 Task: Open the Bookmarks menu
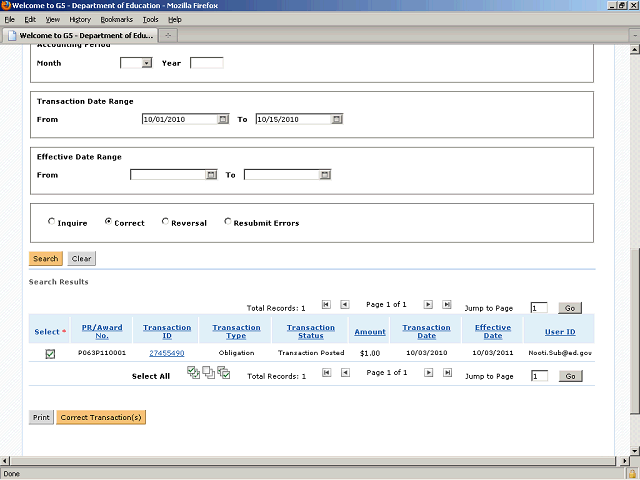click(116, 19)
